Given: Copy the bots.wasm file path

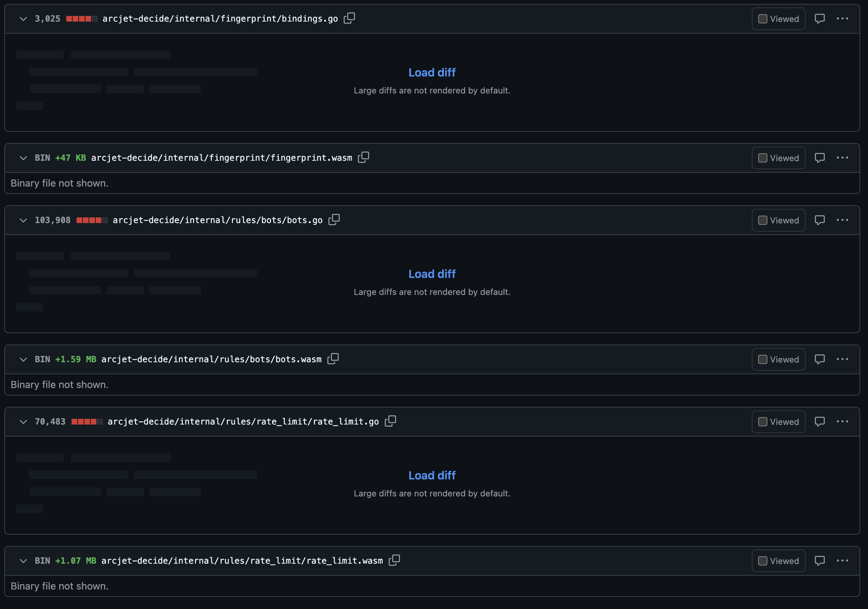Looking at the screenshot, I should (333, 359).
